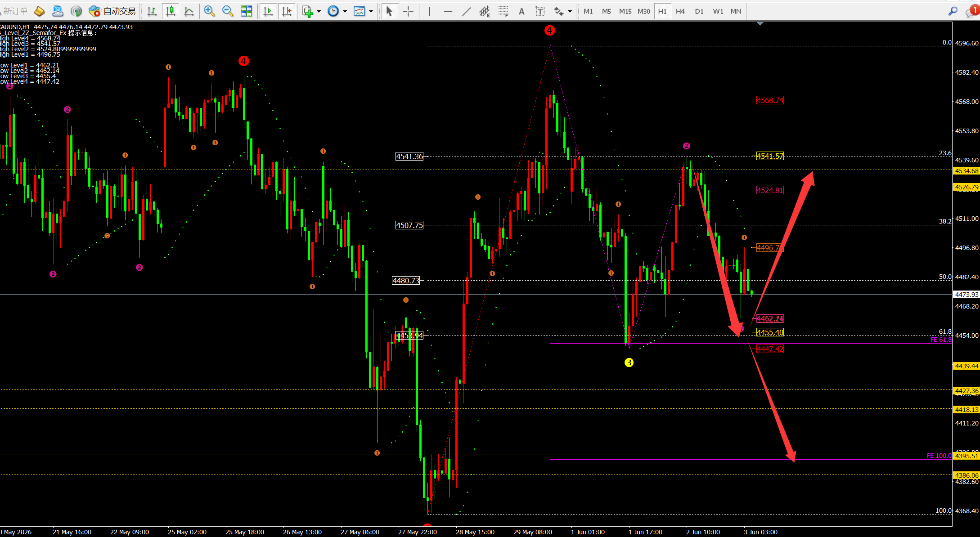Click the 27 May 22:00 time label
The width and height of the screenshot is (980, 537).
coord(417,532)
